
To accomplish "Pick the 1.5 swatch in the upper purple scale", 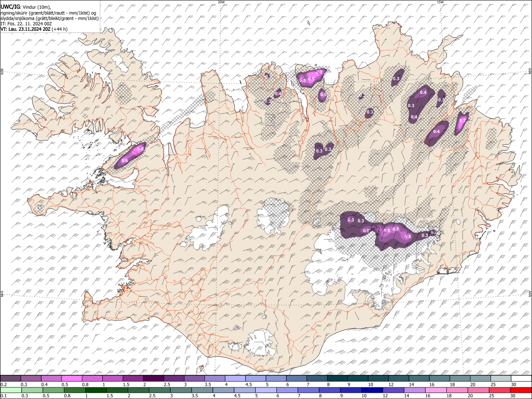I will tap(133, 378).
